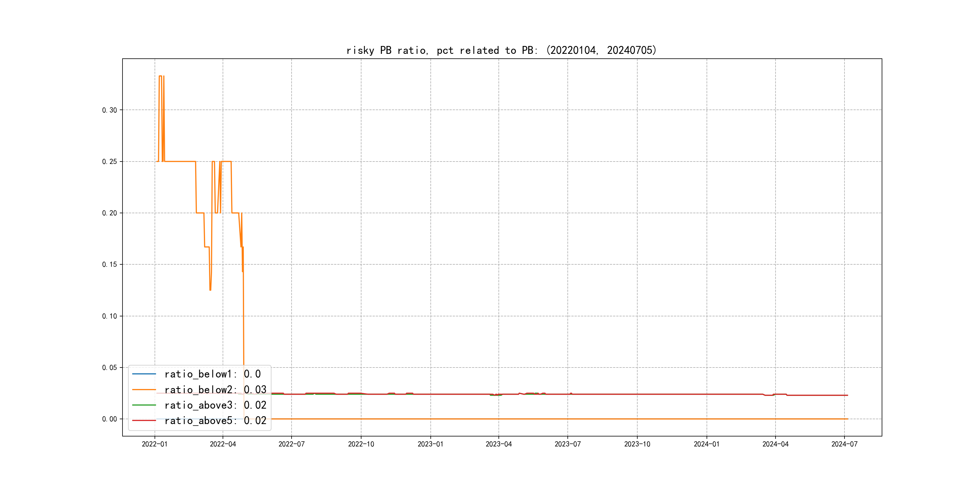Click the 2022-10 x-axis tick label
Screen dimensions: 980x490
coord(361,444)
